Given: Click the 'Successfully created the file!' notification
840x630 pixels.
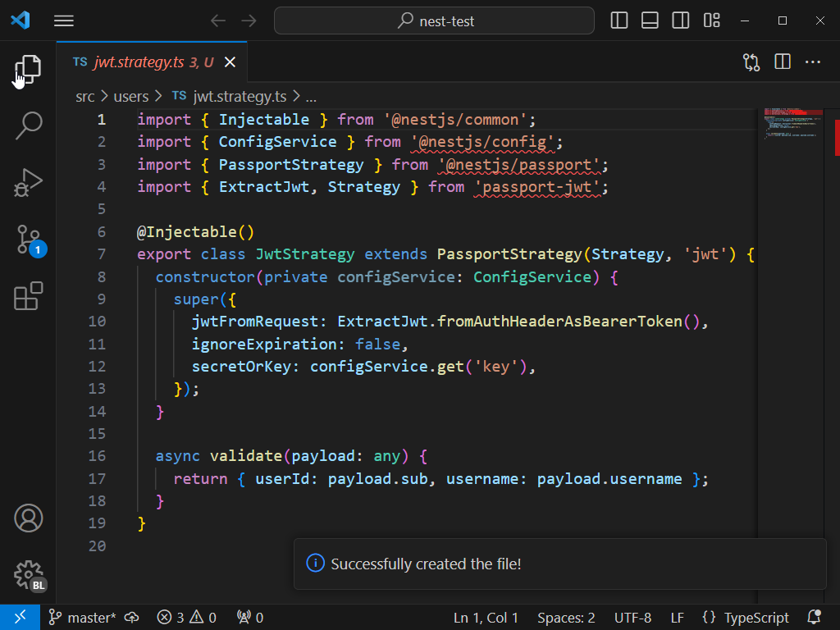Looking at the screenshot, I should [x=559, y=564].
